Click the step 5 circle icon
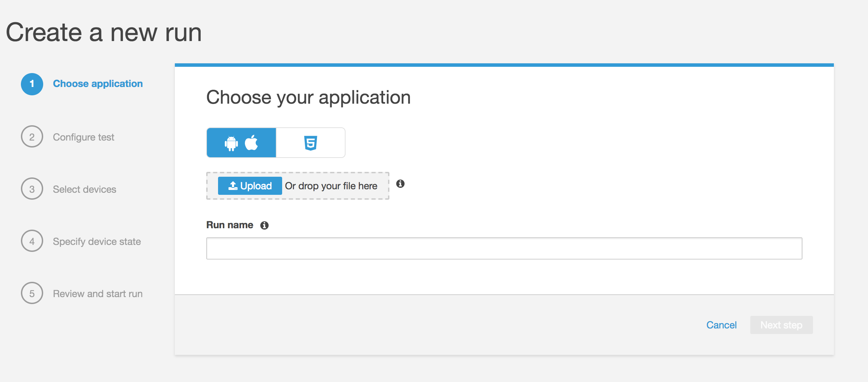Image resolution: width=868 pixels, height=382 pixels. 32,293
